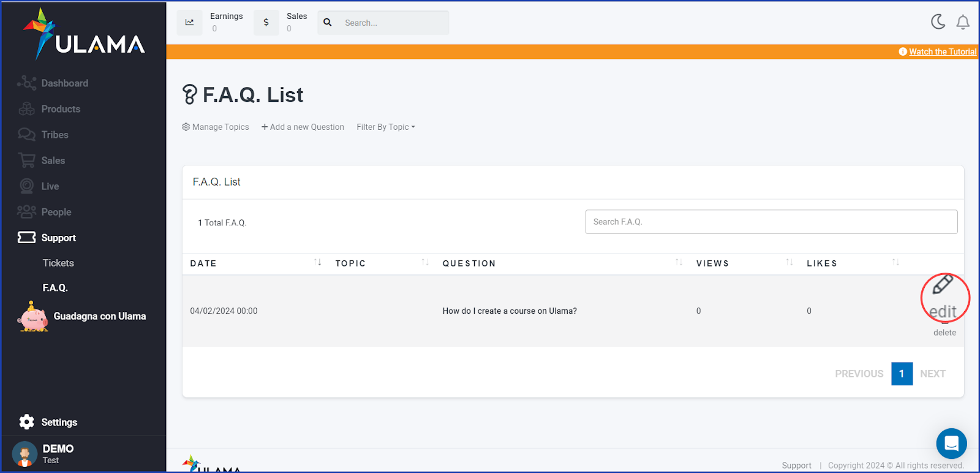Open Tickets under Support
This screenshot has width=980, height=473.
pos(58,263)
